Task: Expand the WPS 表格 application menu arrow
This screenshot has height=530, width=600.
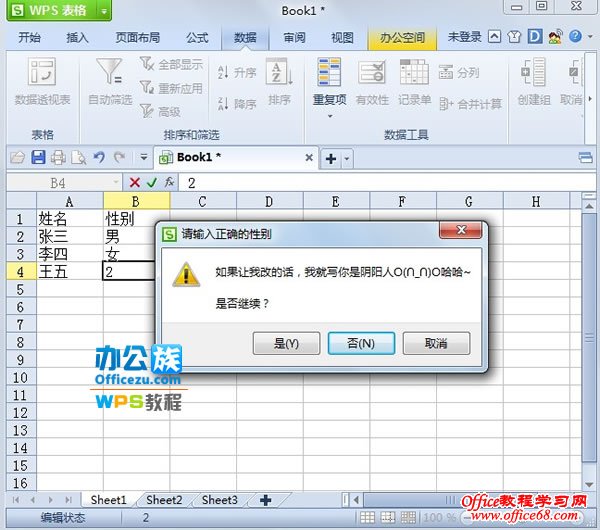Action: (104, 11)
